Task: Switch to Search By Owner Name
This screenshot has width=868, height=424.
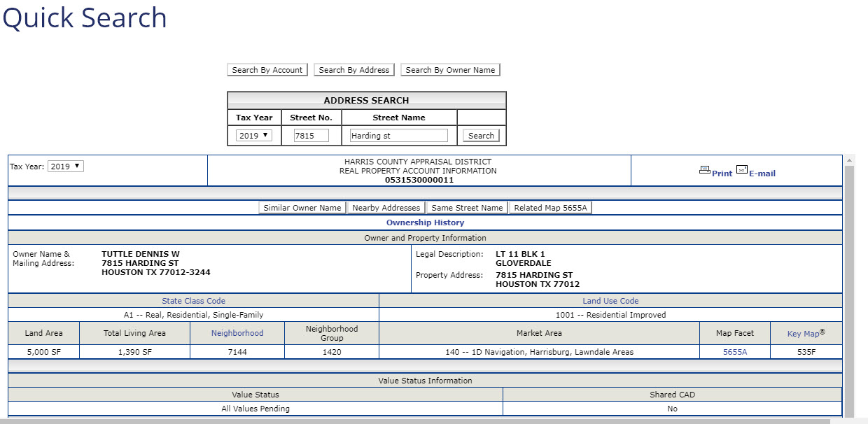Action: [450, 70]
